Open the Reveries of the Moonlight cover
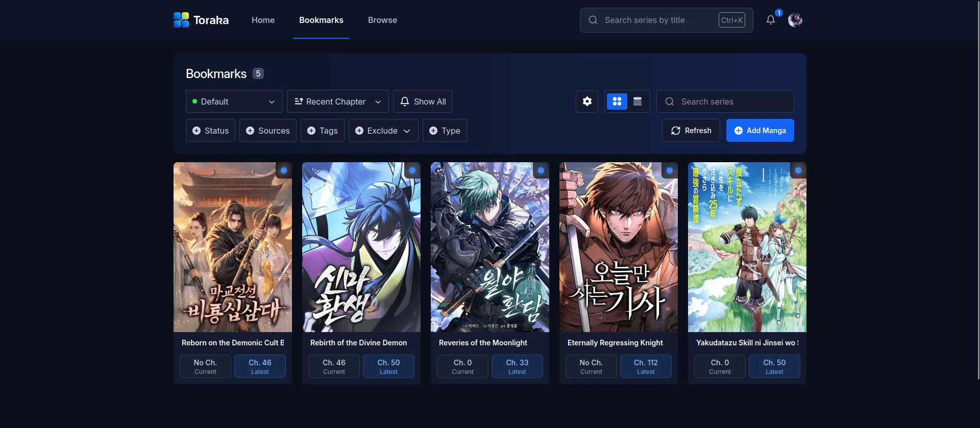This screenshot has height=428, width=980. click(x=490, y=247)
